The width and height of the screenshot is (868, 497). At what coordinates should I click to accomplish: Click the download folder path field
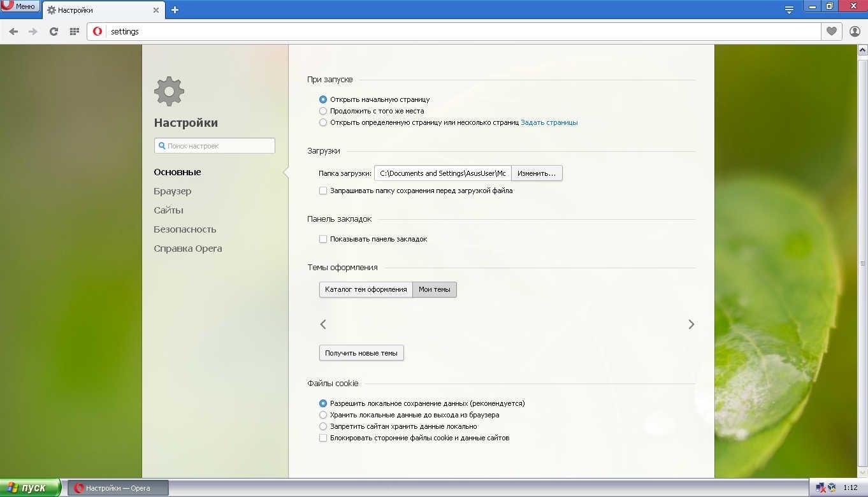click(443, 173)
